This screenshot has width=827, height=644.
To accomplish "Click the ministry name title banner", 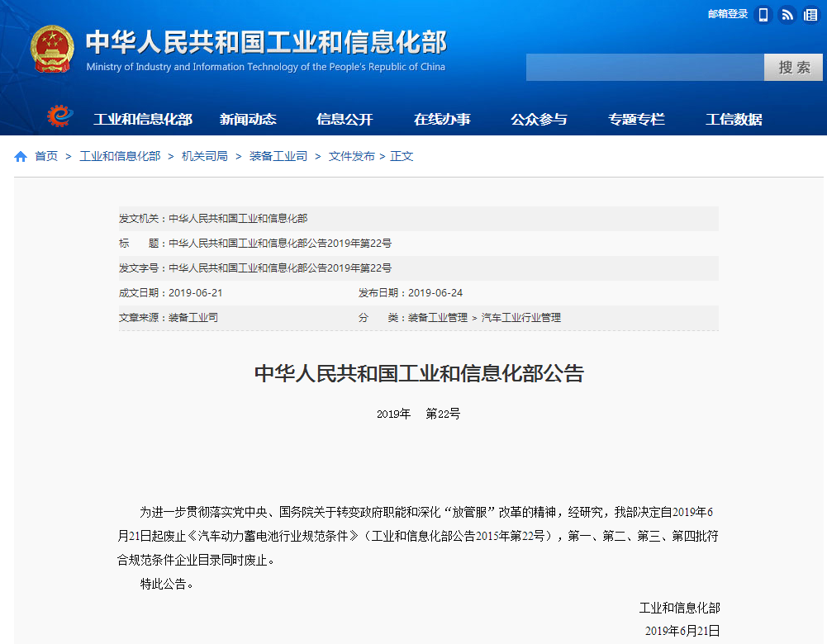I will pyautogui.click(x=266, y=42).
